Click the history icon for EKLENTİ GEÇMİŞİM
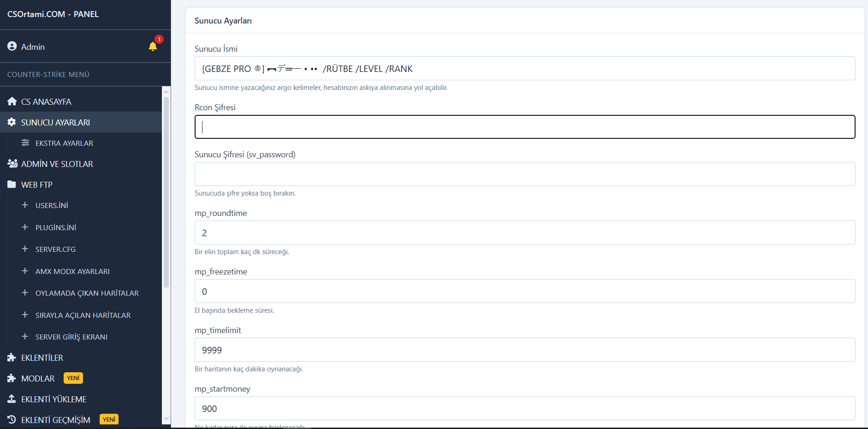Viewport: 868px width, 429px height. pos(11,419)
